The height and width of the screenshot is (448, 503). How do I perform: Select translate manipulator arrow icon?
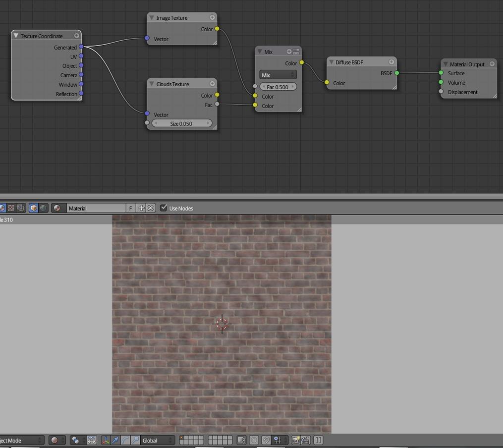(115, 440)
